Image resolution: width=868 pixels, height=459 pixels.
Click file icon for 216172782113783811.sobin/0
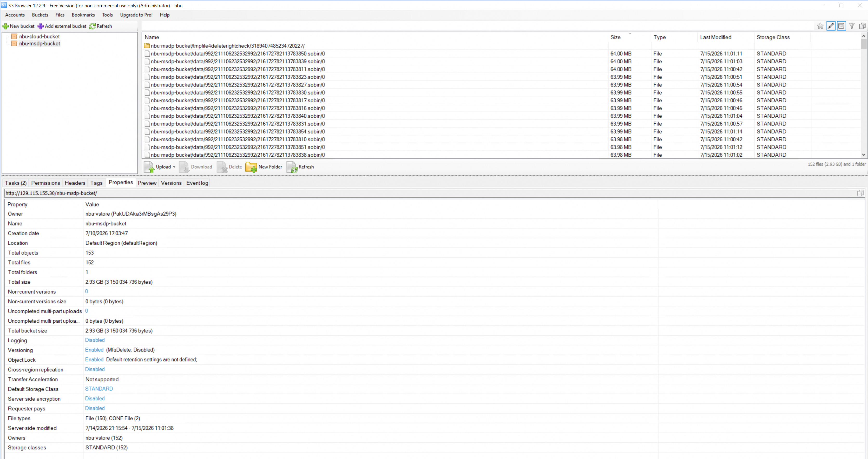tap(147, 69)
